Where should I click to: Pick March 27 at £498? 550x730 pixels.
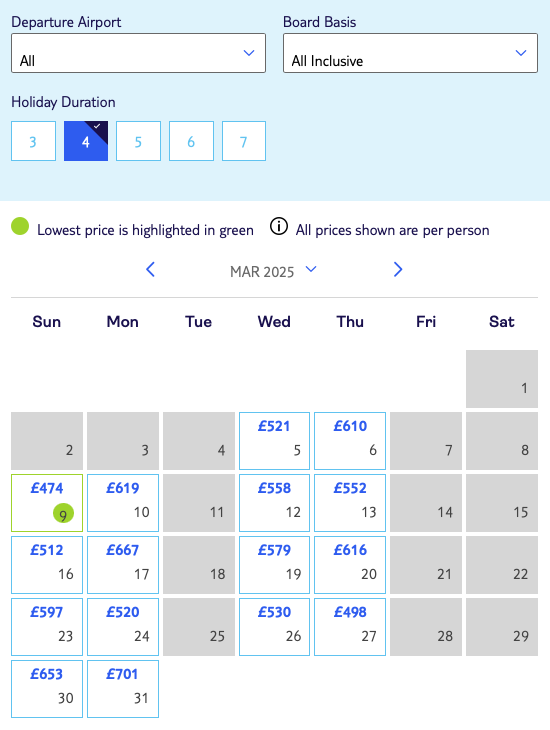[x=350, y=627]
